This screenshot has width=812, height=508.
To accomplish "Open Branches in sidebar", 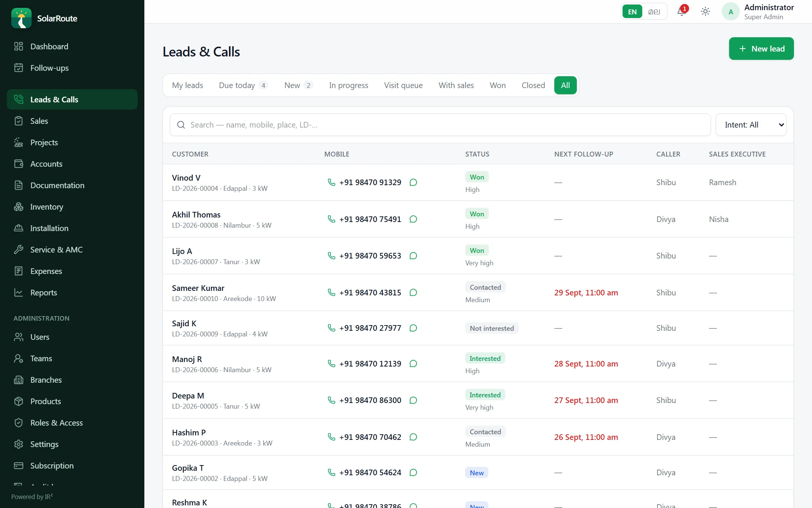I will pyautogui.click(x=72, y=380).
